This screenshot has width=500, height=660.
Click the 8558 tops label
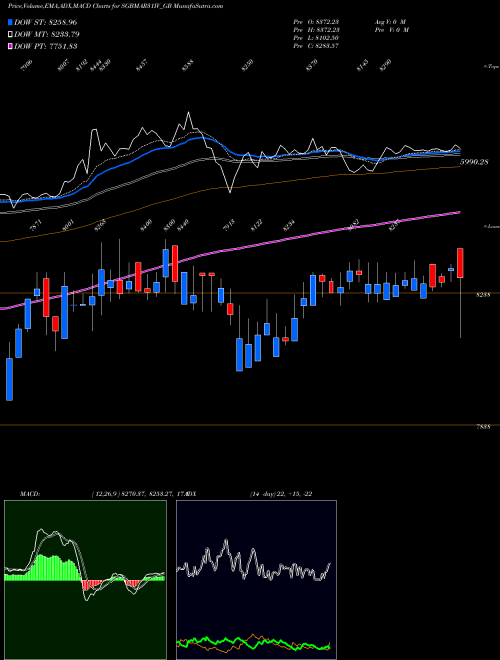point(188,65)
